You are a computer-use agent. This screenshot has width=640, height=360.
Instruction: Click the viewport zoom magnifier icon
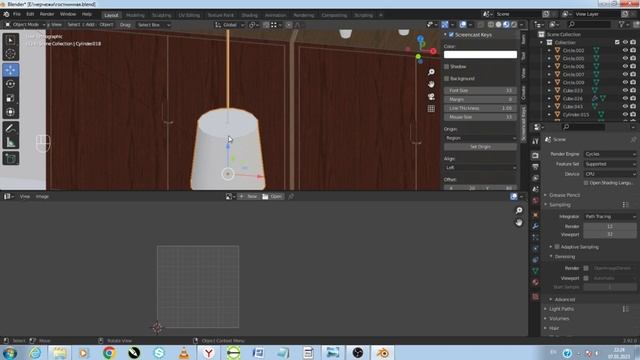click(x=431, y=72)
